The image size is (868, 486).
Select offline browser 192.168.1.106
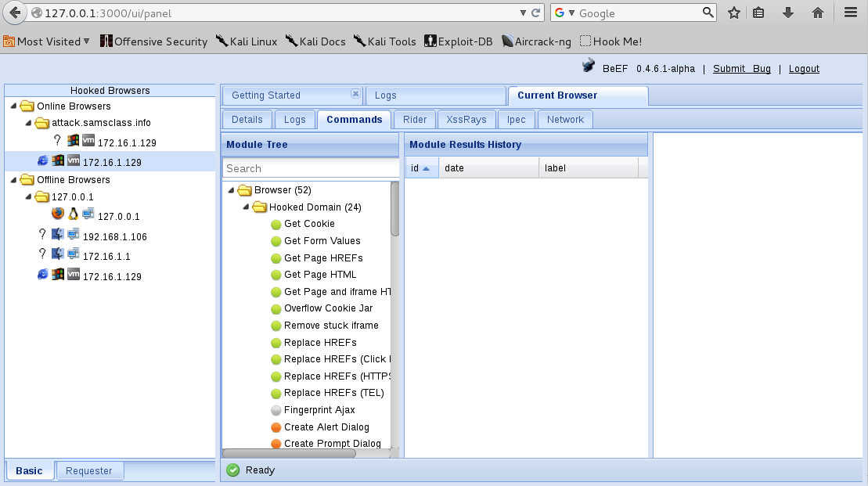110,236
